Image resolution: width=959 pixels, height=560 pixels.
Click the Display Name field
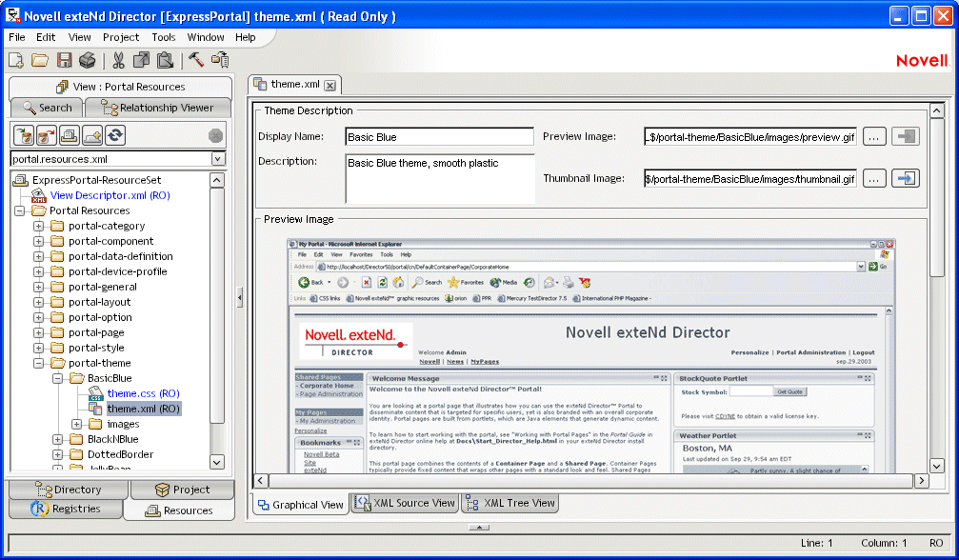(x=439, y=137)
